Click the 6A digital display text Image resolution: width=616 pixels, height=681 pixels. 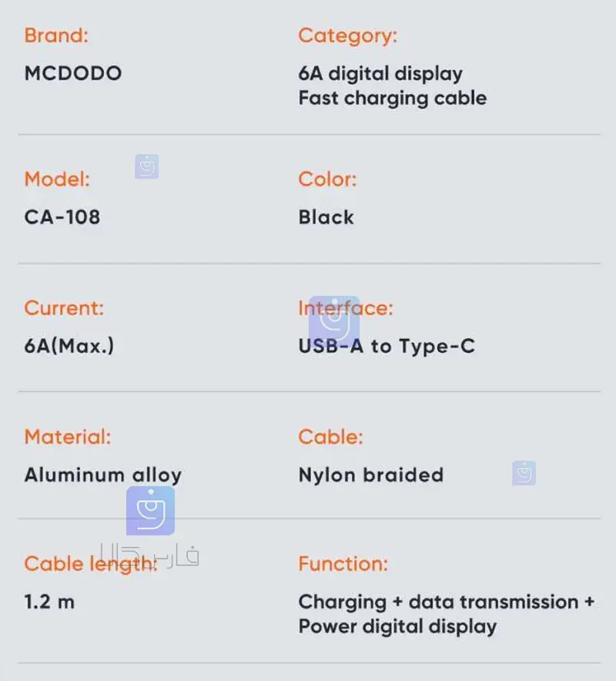tap(380, 74)
